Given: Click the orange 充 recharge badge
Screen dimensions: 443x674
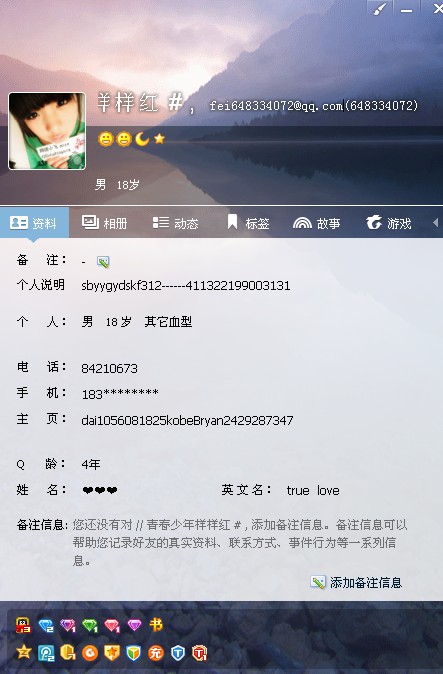Looking at the screenshot, I should [x=156, y=653].
